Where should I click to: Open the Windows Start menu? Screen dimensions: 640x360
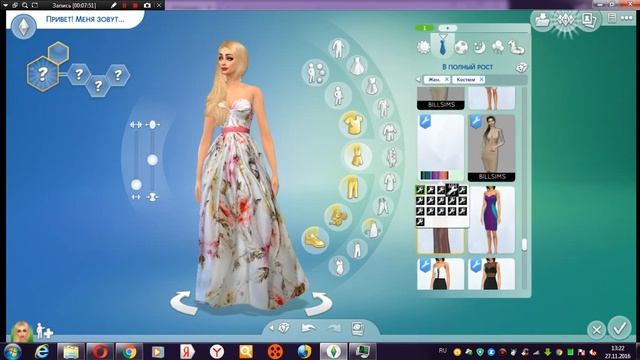13,351
